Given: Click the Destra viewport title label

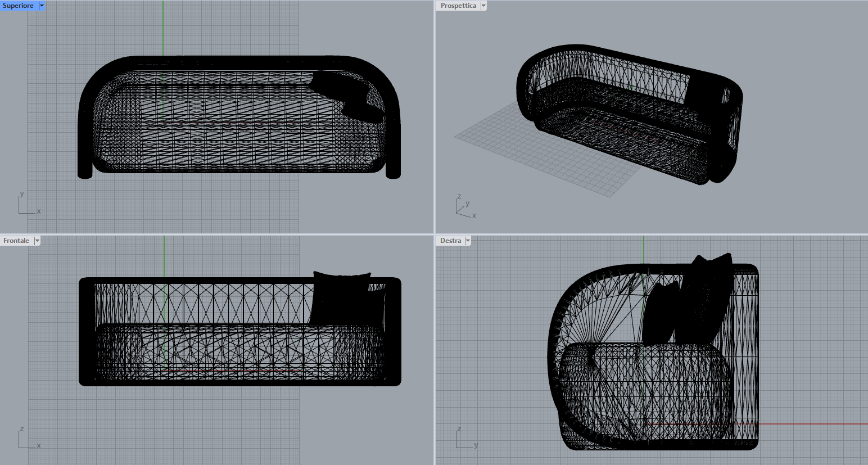Looking at the screenshot, I should point(450,241).
